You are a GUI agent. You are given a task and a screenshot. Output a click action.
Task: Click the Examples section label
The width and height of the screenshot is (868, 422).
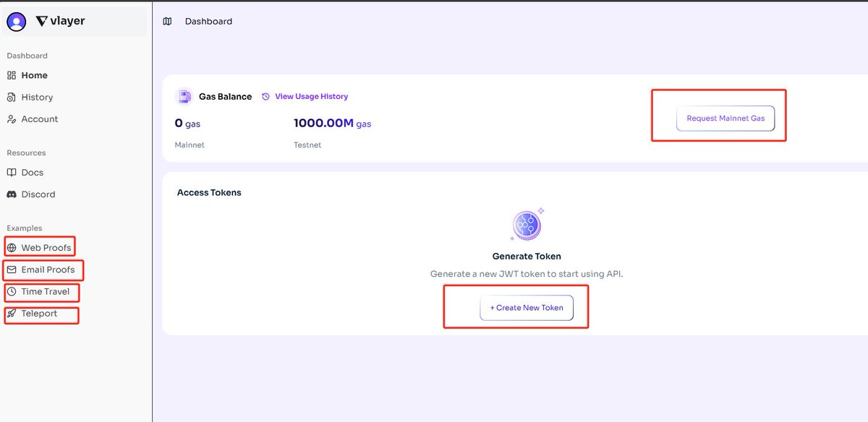(25, 228)
